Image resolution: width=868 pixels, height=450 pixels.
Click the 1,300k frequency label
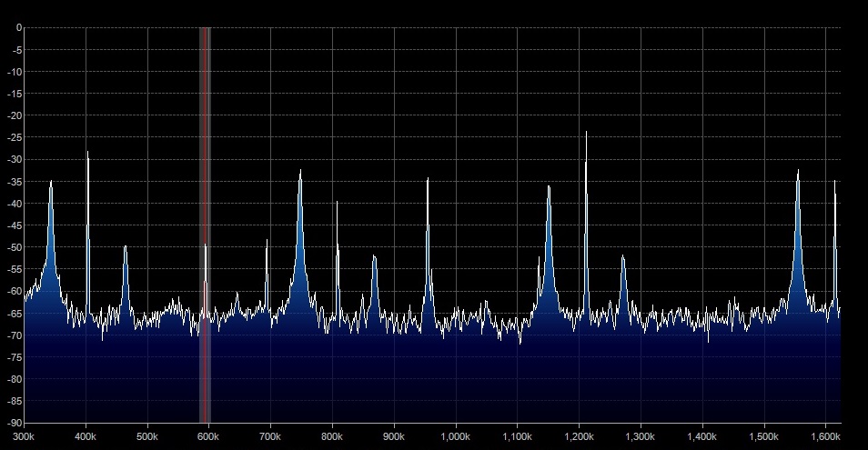tap(641, 436)
